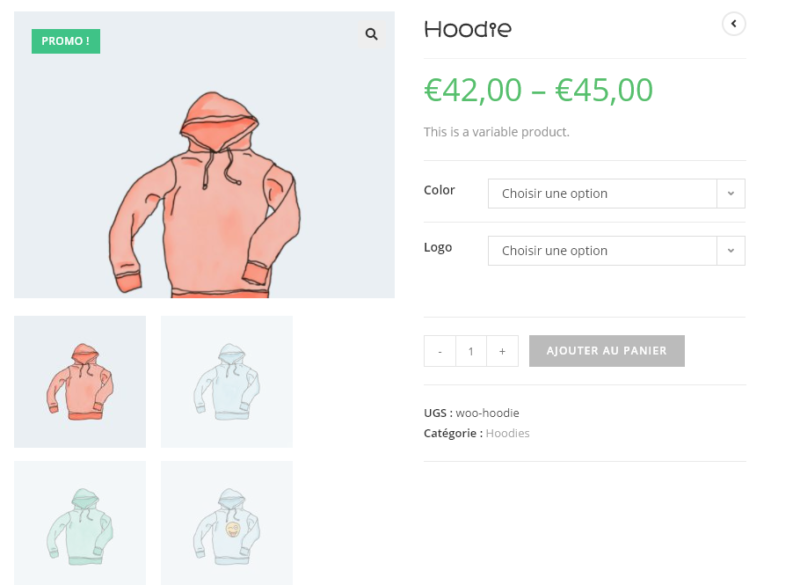Screen dimensions: 800x585
Task: Decrease quantity with the minus button
Action: point(440,351)
